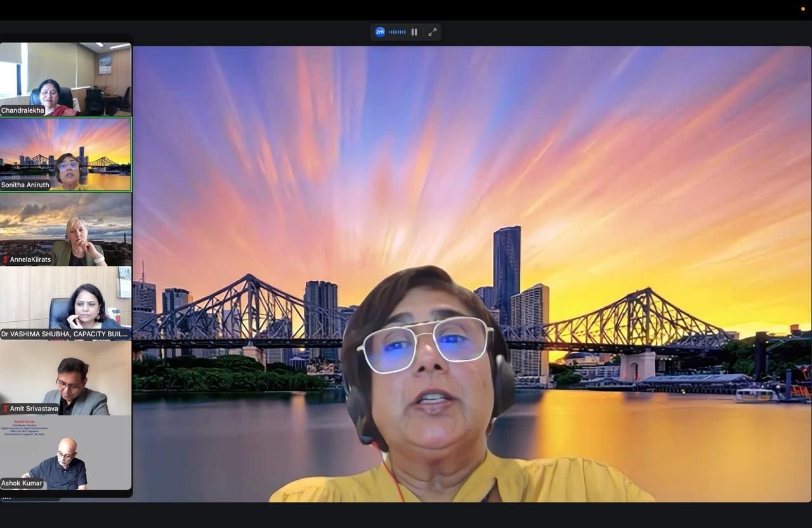
Task: Pause the recording with the pause button
Action: click(414, 32)
